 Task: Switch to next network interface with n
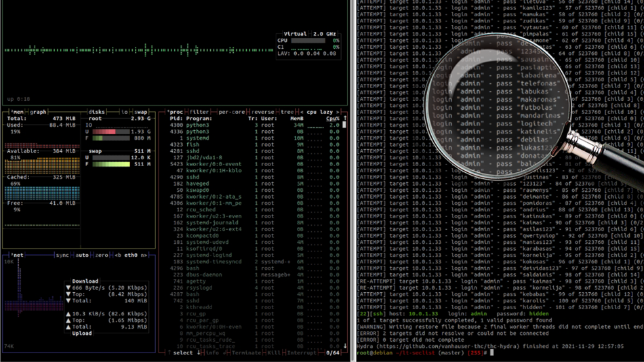coord(143,256)
